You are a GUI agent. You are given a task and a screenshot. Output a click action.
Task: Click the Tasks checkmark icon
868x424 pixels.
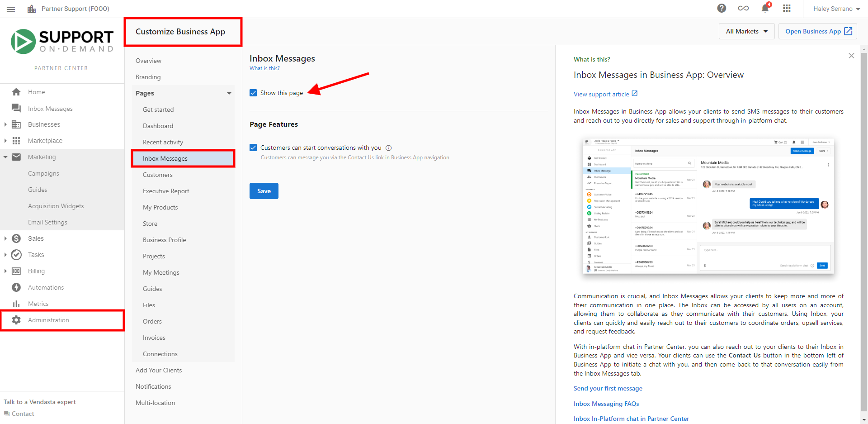tap(16, 255)
